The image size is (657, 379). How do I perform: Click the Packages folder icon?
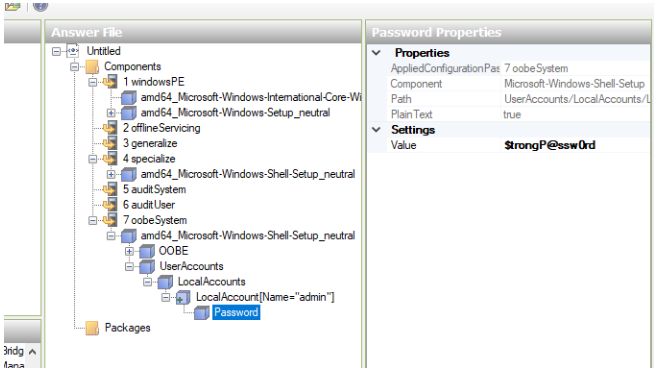92,328
